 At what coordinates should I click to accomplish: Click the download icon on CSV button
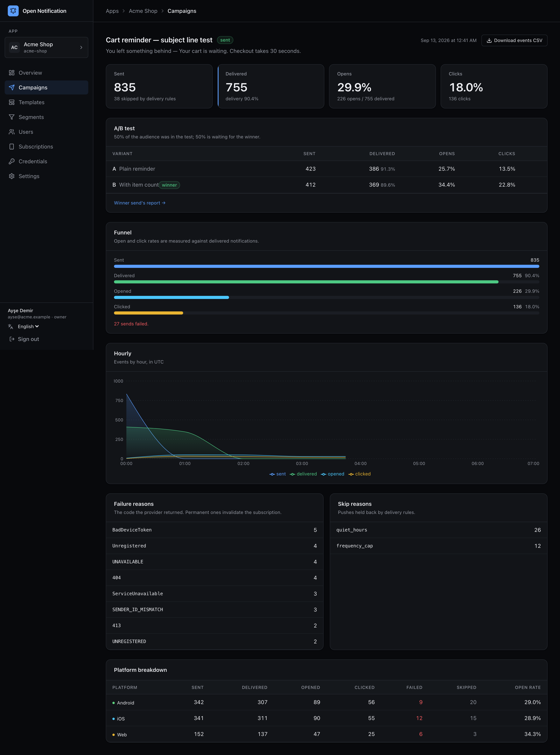(489, 40)
